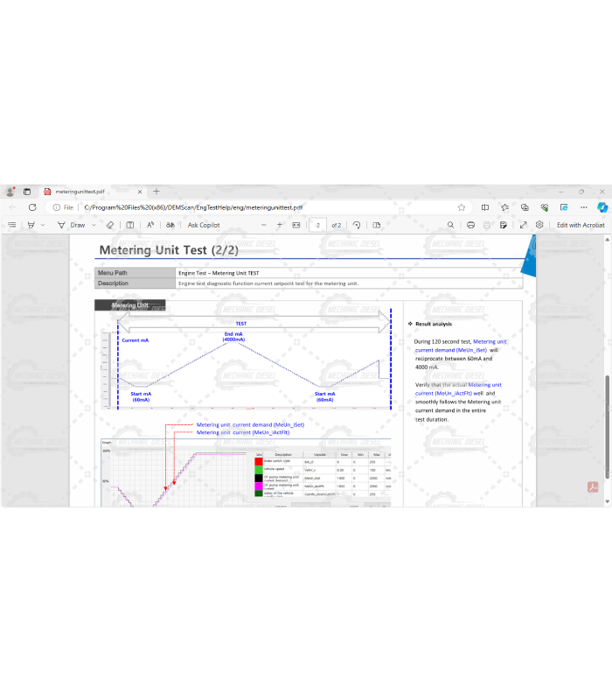Screen dimensions: 612x700
Task: Toggle the Draw tool on
Action: 73,225
